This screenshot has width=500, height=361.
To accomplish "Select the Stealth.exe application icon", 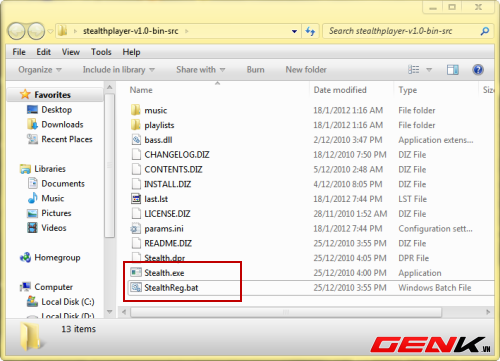I will [x=136, y=273].
